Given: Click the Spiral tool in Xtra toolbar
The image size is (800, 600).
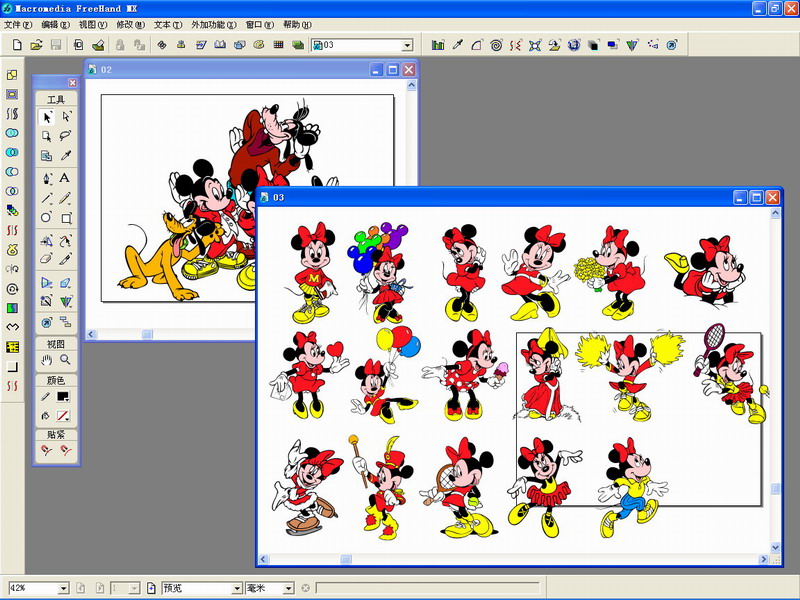Looking at the screenshot, I should pyautogui.click(x=496, y=45).
